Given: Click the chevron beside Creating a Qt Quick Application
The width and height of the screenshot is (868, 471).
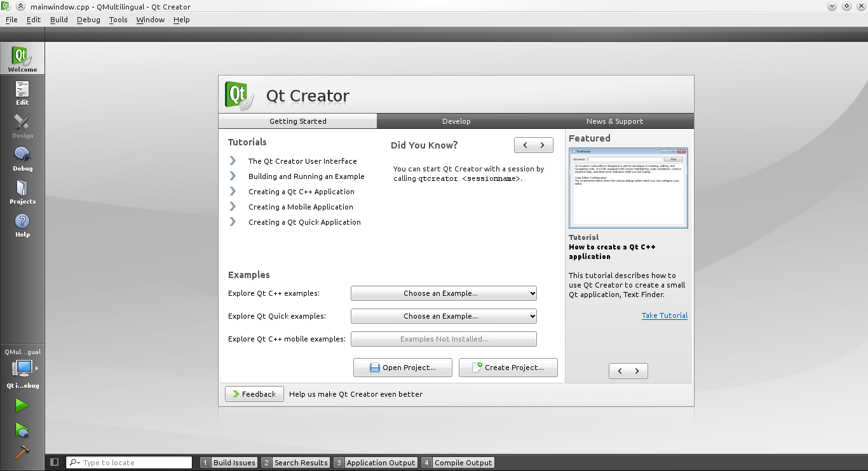Looking at the screenshot, I should (233, 222).
